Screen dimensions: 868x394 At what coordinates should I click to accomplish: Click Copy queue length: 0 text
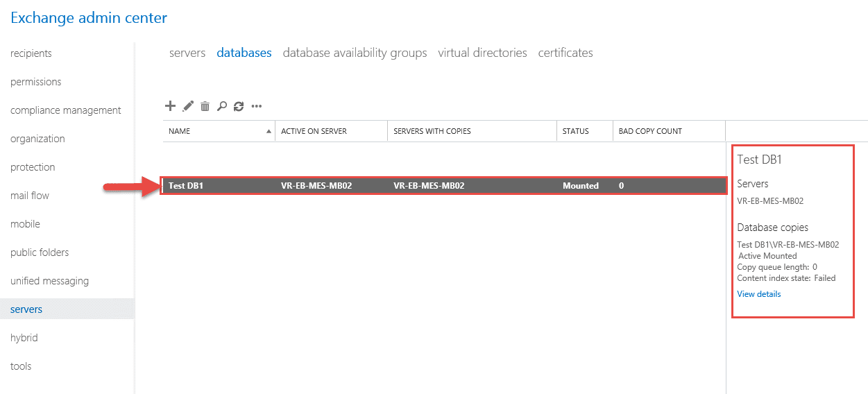click(777, 267)
